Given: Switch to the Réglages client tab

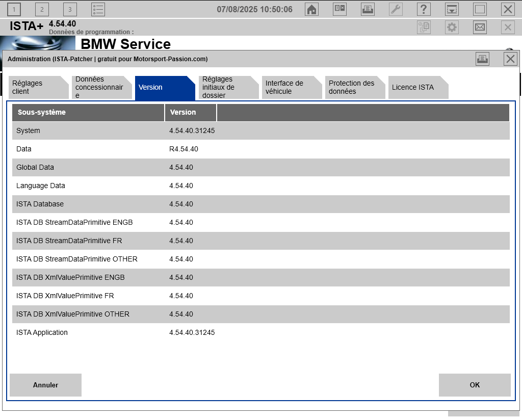Looking at the screenshot, I should point(38,87).
